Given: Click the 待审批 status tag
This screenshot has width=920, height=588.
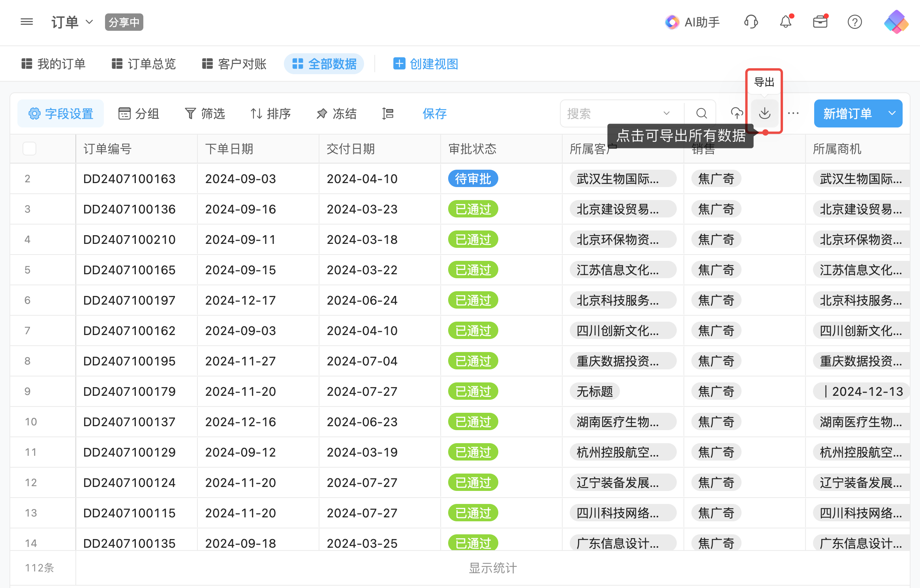Looking at the screenshot, I should [473, 179].
